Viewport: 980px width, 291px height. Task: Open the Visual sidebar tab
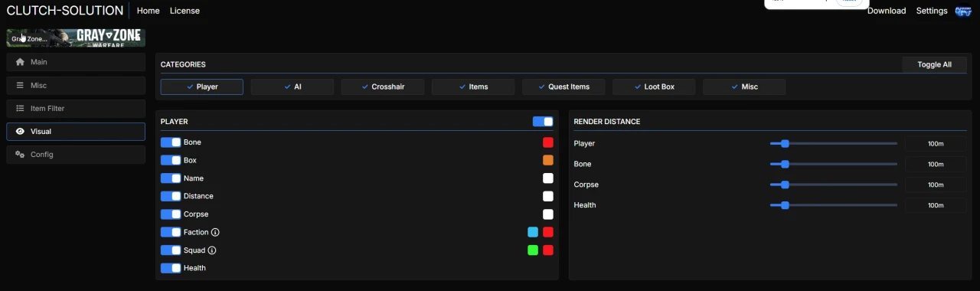pyautogui.click(x=76, y=131)
